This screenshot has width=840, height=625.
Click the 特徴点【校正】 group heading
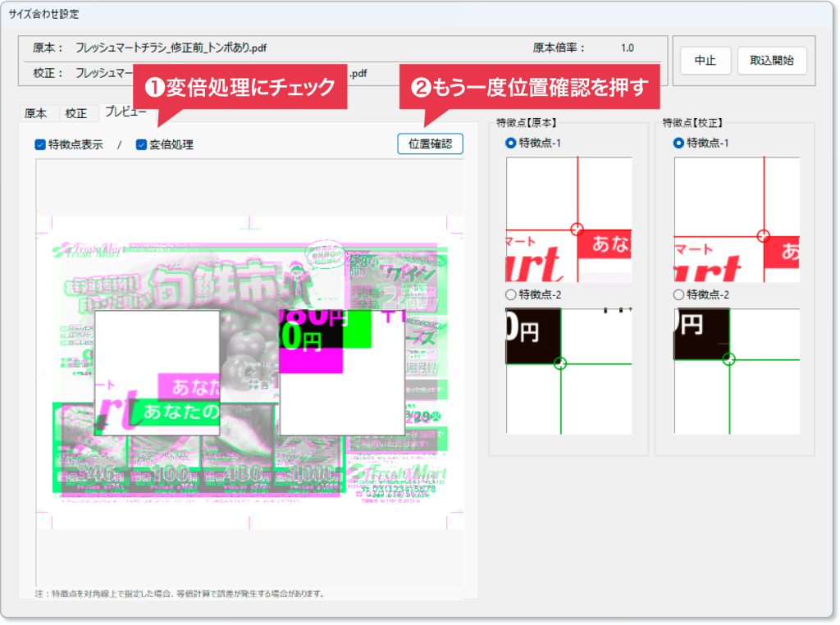click(x=692, y=123)
